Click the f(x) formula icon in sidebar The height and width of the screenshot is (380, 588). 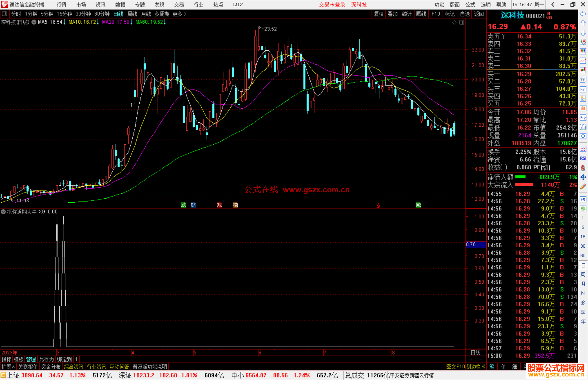[583, 127]
